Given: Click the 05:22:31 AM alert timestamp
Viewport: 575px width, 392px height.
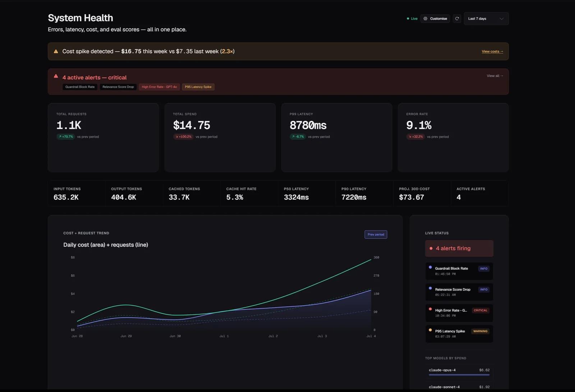Looking at the screenshot, I should (445, 295).
